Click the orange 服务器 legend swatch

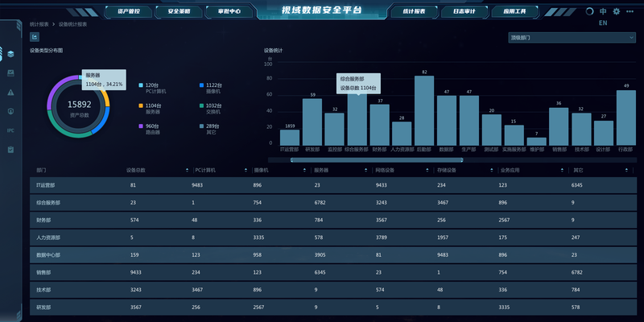(x=141, y=105)
